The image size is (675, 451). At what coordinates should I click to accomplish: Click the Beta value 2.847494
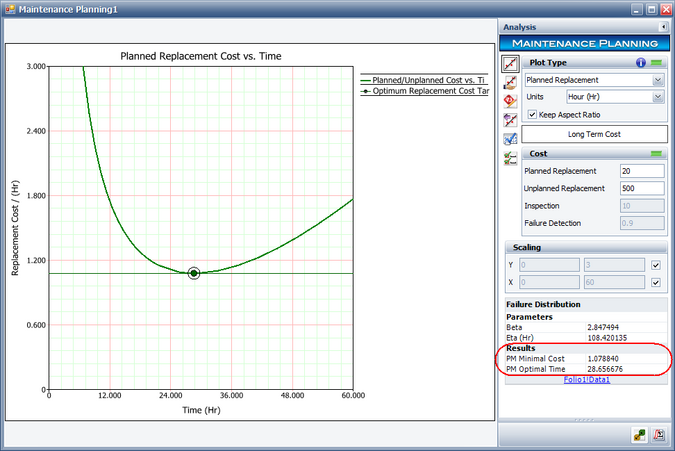(603, 327)
